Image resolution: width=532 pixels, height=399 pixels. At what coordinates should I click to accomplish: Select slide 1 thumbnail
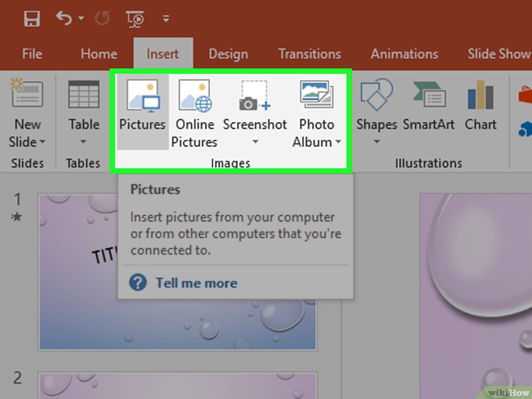[x=177, y=272]
